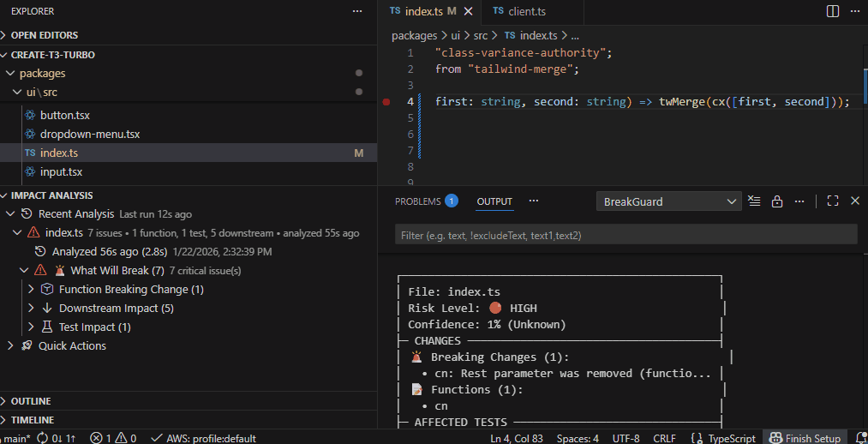Open Explorer more actions ellipsis

coord(357,11)
